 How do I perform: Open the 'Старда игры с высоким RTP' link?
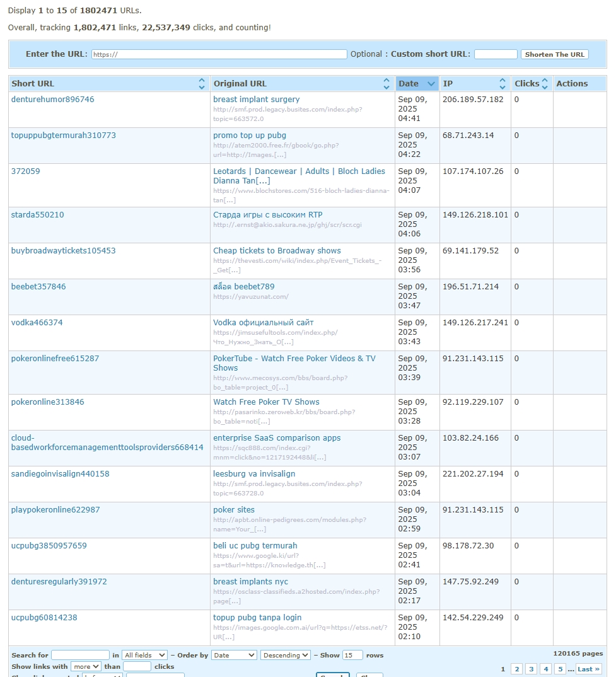point(267,214)
